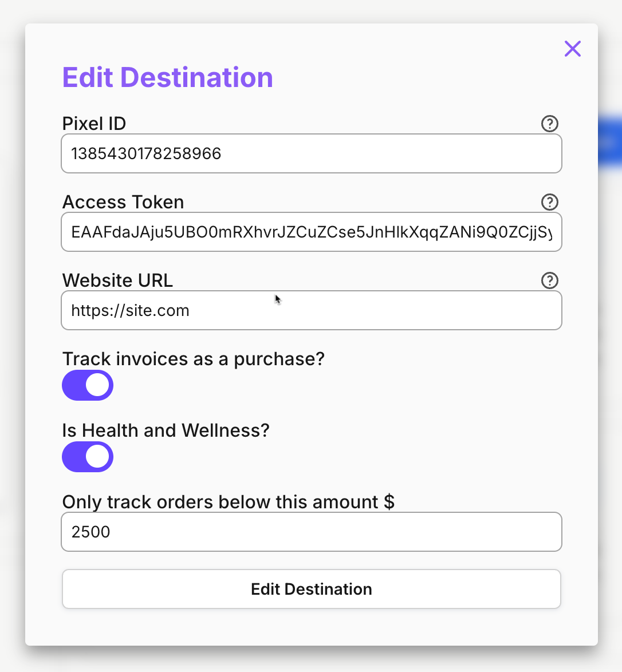The width and height of the screenshot is (622, 672).
Task: Focus the order amount field showing 2500
Action: [x=312, y=532]
